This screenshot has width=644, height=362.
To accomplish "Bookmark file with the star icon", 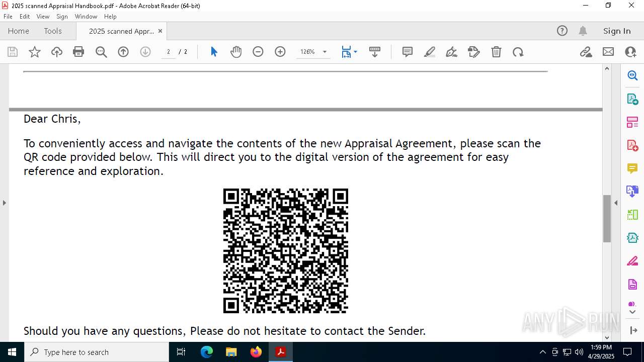I will point(35,52).
